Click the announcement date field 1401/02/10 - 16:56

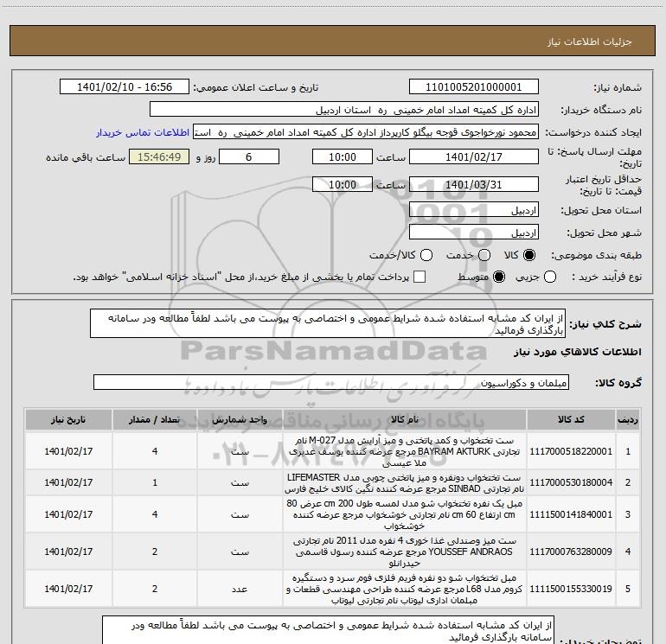coord(125,87)
